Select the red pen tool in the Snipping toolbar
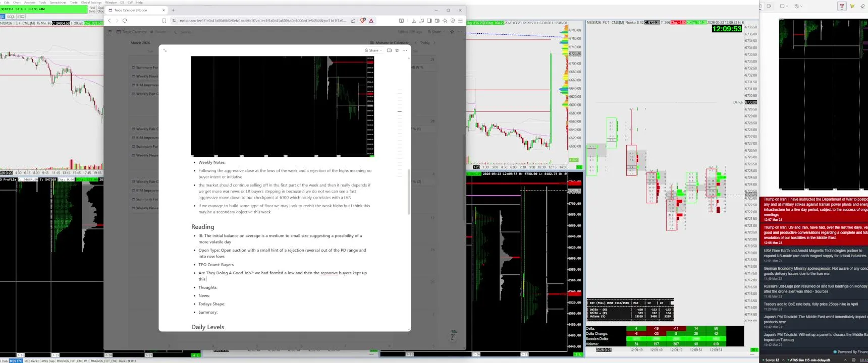 842,6
